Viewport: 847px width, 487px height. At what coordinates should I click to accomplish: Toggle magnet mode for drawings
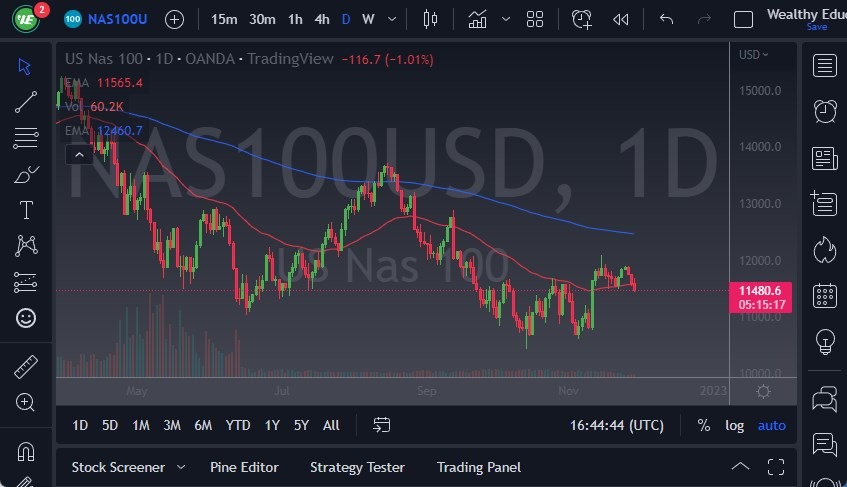[x=25, y=451]
